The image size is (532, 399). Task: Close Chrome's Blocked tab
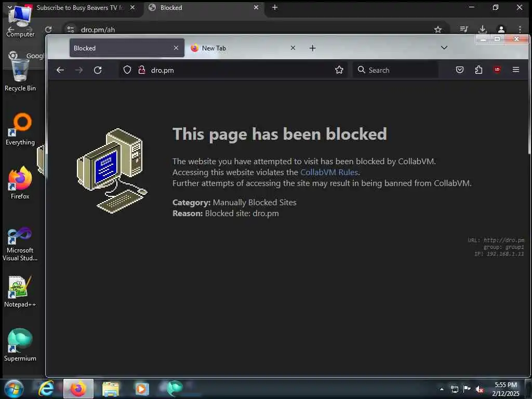point(256,7)
